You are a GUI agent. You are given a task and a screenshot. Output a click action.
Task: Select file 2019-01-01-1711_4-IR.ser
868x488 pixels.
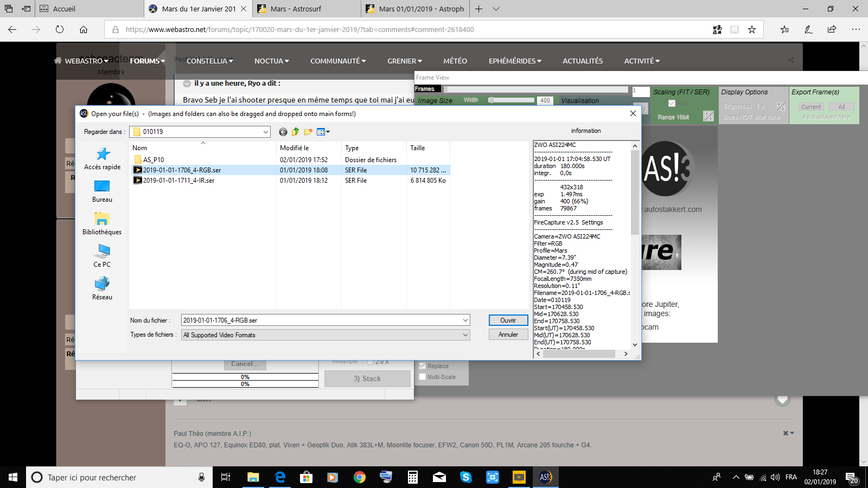pyautogui.click(x=178, y=181)
